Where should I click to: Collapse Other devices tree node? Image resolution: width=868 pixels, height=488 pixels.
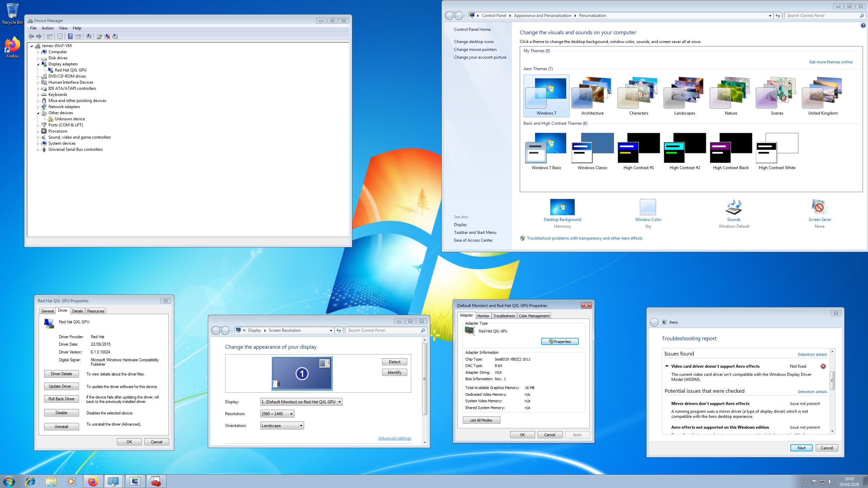pos(38,113)
